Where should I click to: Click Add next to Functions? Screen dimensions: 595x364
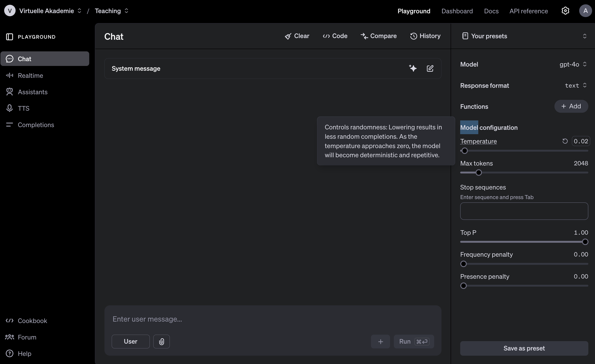coord(571,106)
